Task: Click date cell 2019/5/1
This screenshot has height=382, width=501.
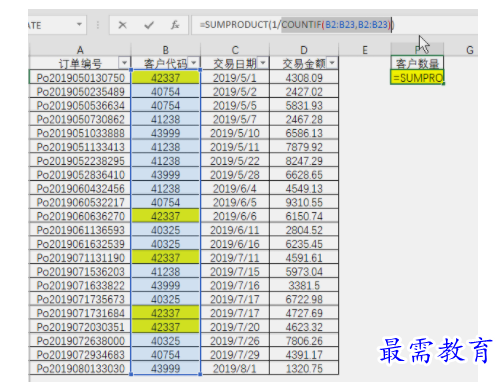Action: [235, 78]
